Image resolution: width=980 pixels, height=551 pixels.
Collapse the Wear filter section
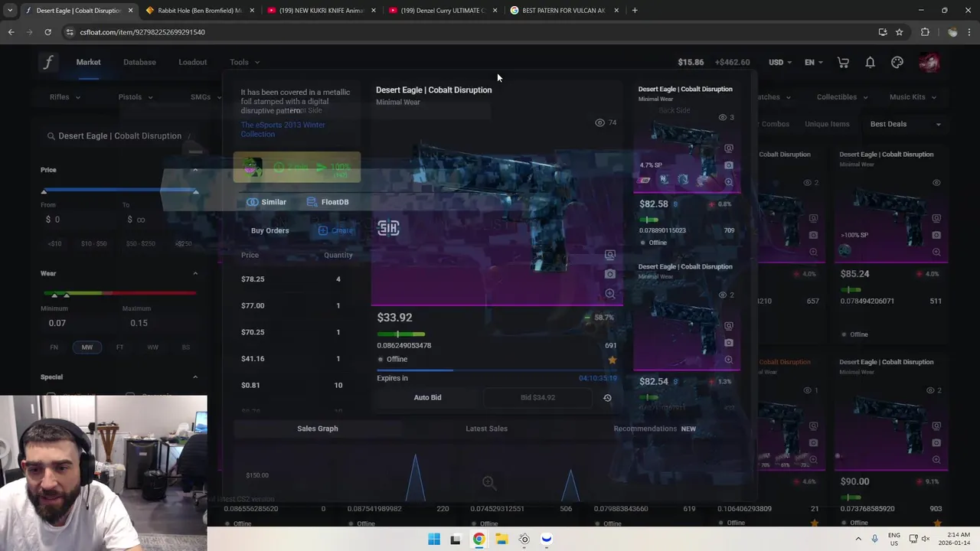point(195,273)
